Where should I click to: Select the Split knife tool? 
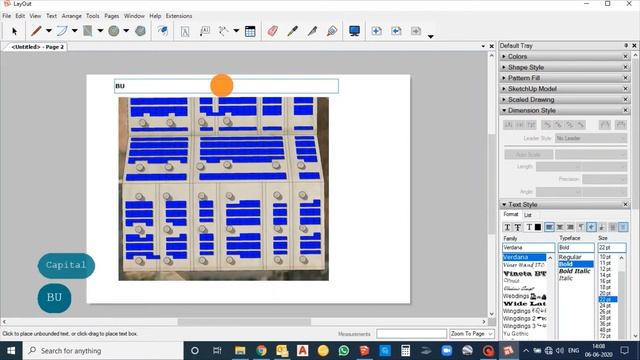pos(312,31)
